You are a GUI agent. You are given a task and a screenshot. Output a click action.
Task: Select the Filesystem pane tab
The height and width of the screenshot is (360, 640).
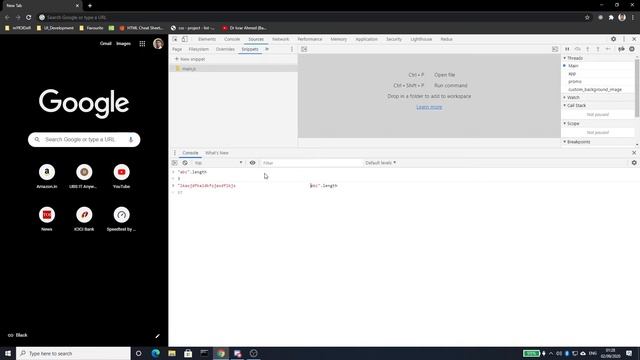[x=199, y=49]
